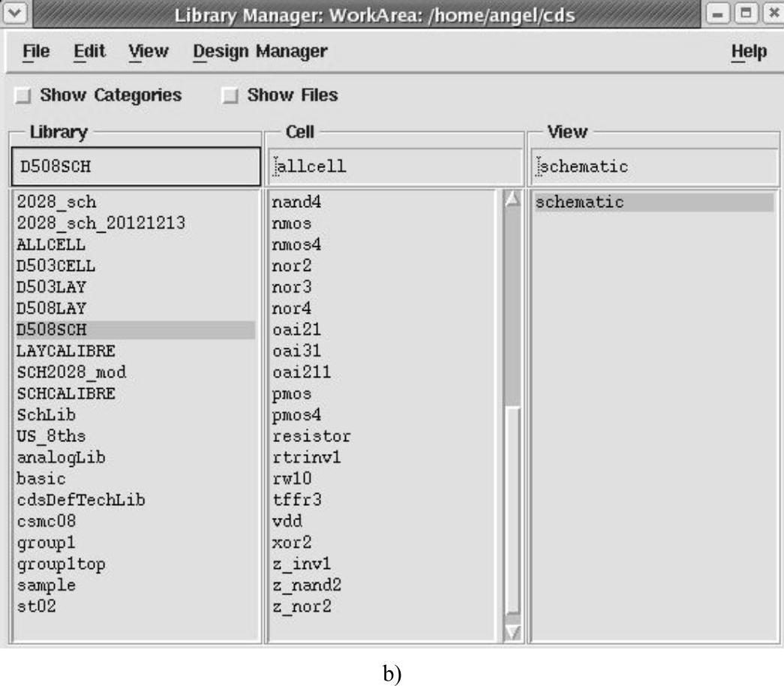Open the Edit menu
The image size is (784, 686).
click(x=89, y=52)
